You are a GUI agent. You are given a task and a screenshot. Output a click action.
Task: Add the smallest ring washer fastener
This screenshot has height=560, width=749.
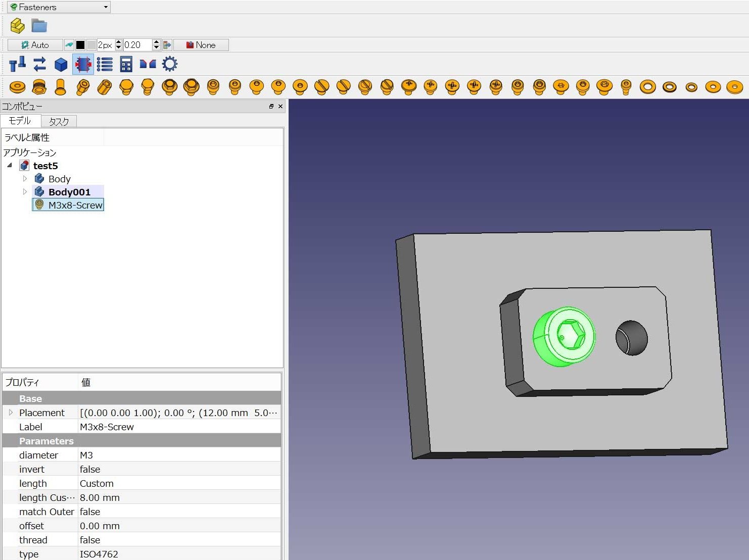coord(691,87)
